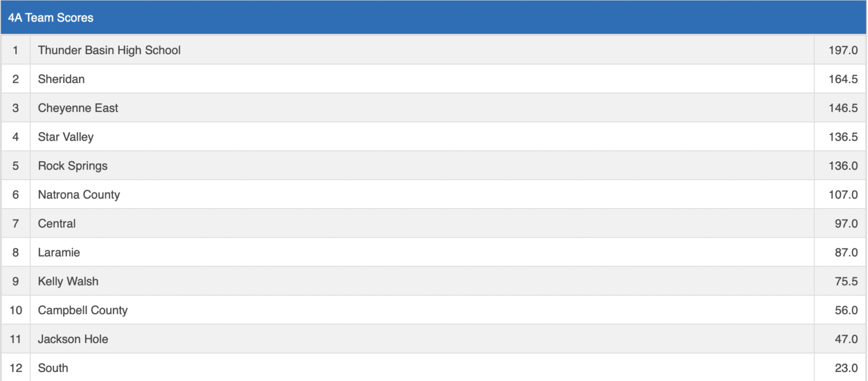Select the 75.5 score for Kelly Walsh

(846, 281)
